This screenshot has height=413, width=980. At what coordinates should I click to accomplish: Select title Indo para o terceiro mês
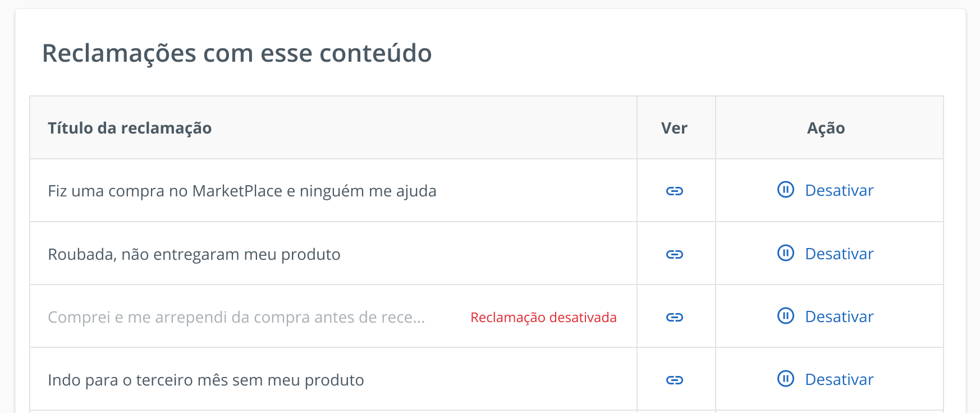pos(206,380)
